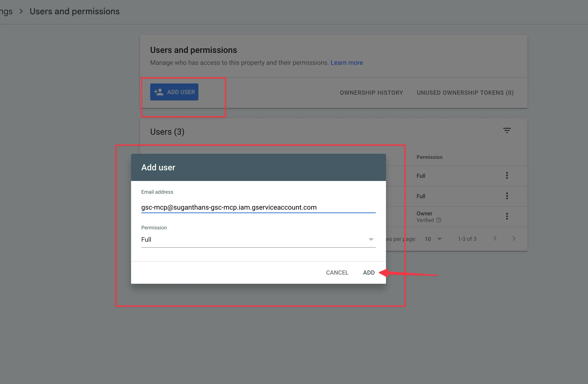Go to next page of users
Image resolution: width=588 pixels, height=384 pixels.
point(514,239)
